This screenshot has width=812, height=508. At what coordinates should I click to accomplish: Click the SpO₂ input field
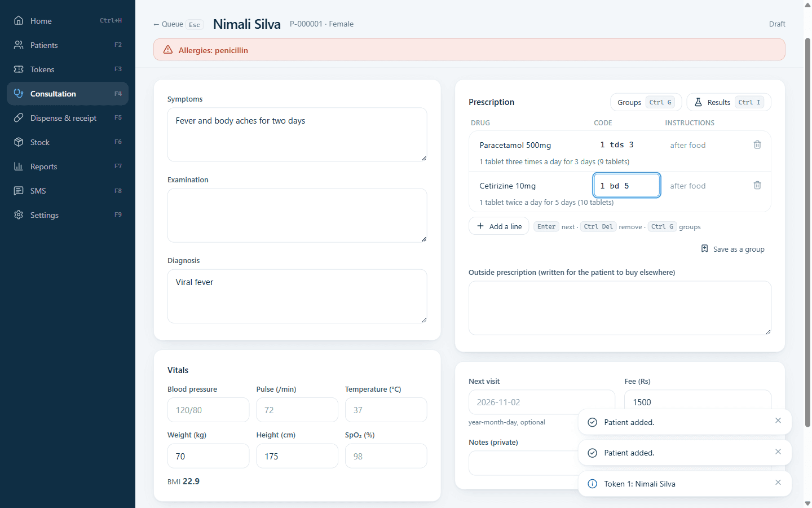[386, 456]
